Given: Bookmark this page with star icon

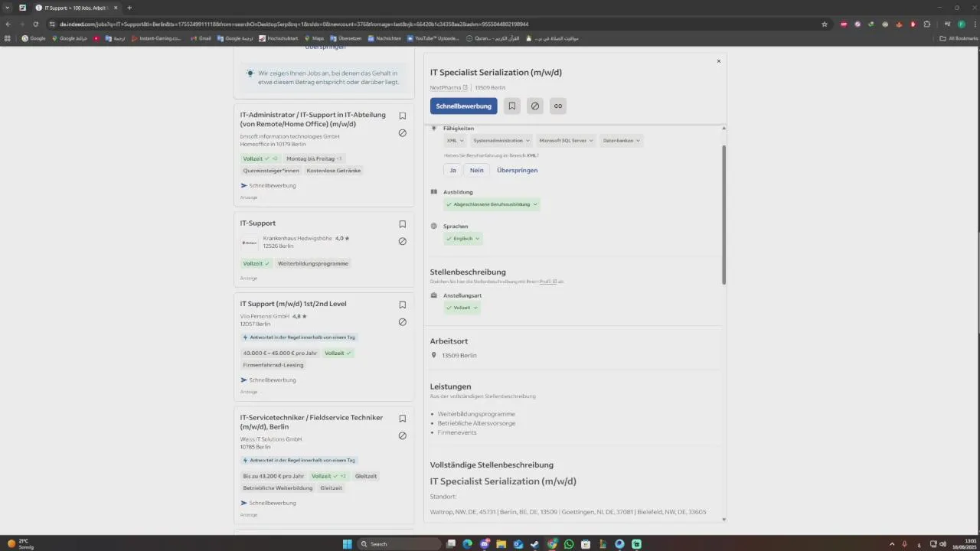Looking at the screenshot, I should click(x=825, y=24).
